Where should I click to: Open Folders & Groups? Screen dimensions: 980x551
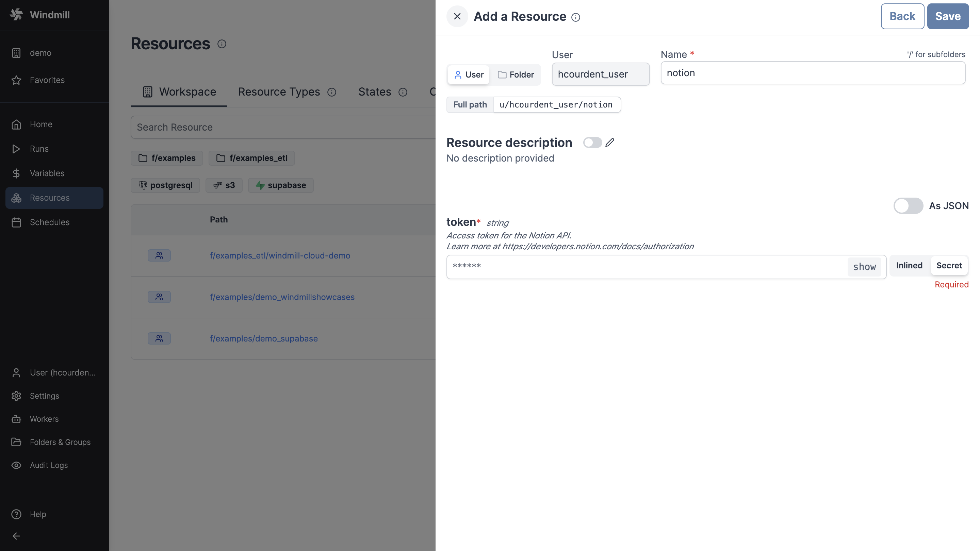click(60, 442)
